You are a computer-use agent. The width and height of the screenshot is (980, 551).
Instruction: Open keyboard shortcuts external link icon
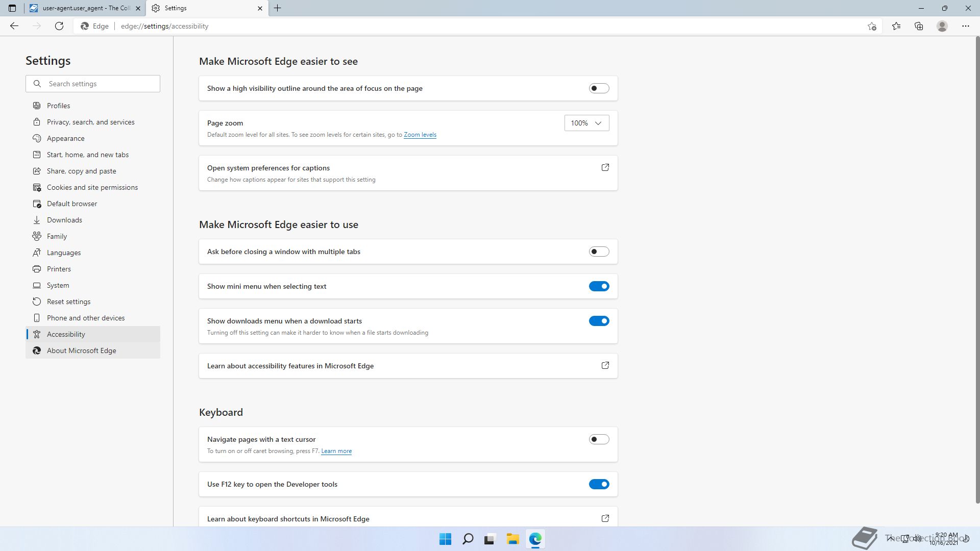tap(605, 518)
